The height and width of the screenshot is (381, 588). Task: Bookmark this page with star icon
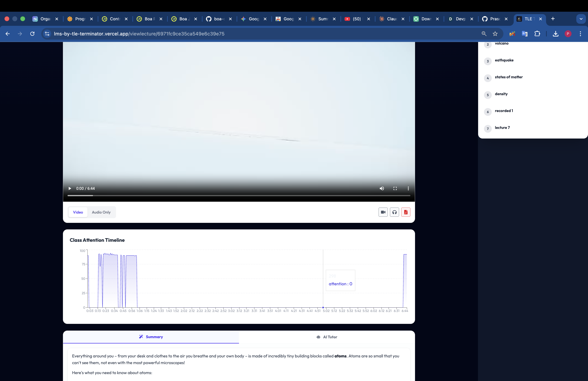coord(495,34)
